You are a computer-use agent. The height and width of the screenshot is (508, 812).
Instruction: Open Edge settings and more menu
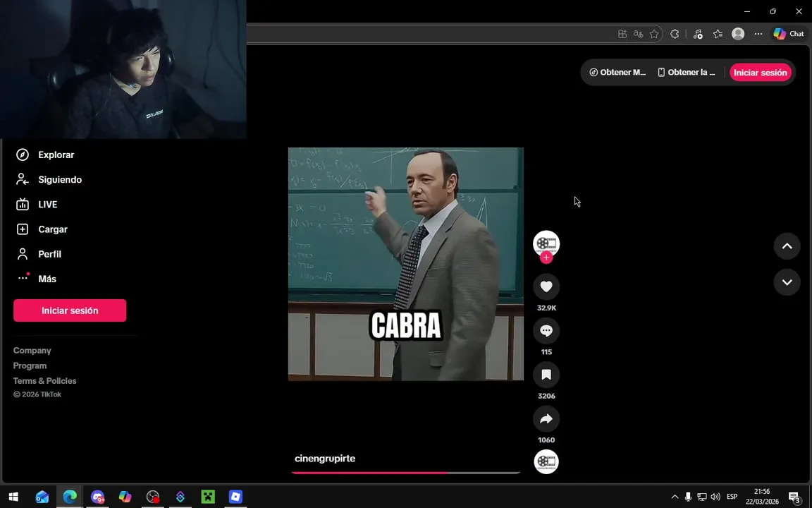coord(758,34)
